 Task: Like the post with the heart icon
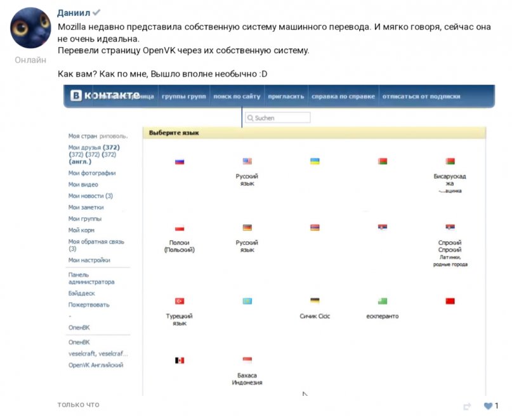(488, 406)
